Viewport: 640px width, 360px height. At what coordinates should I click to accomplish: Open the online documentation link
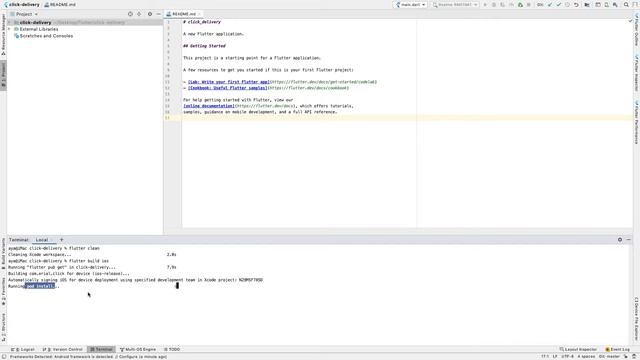coord(209,106)
